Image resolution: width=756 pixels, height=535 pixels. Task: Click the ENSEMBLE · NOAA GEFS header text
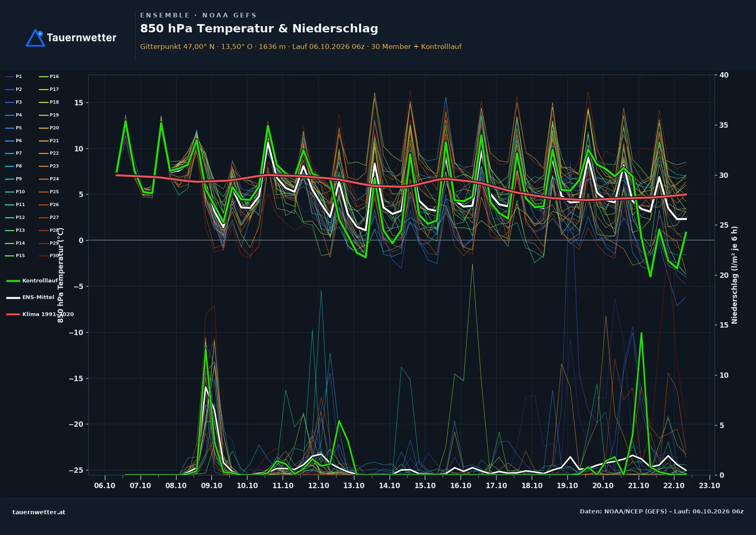[198, 15]
